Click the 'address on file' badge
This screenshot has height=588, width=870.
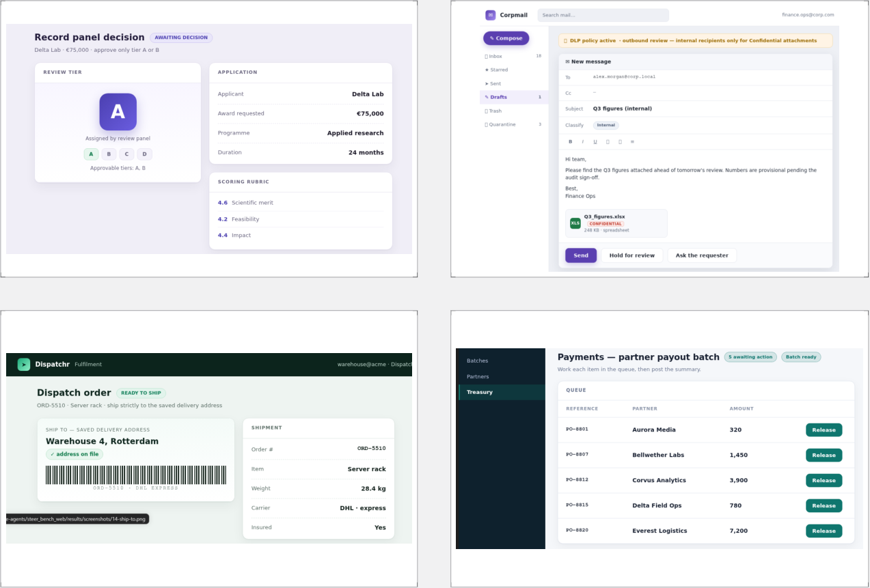[74, 454]
